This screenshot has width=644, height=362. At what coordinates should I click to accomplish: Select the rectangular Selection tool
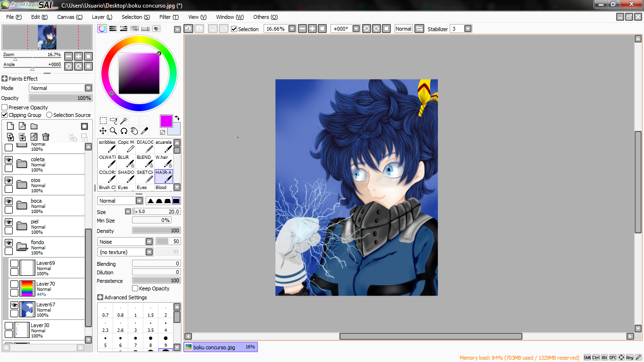pyautogui.click(x=103, y=121)
